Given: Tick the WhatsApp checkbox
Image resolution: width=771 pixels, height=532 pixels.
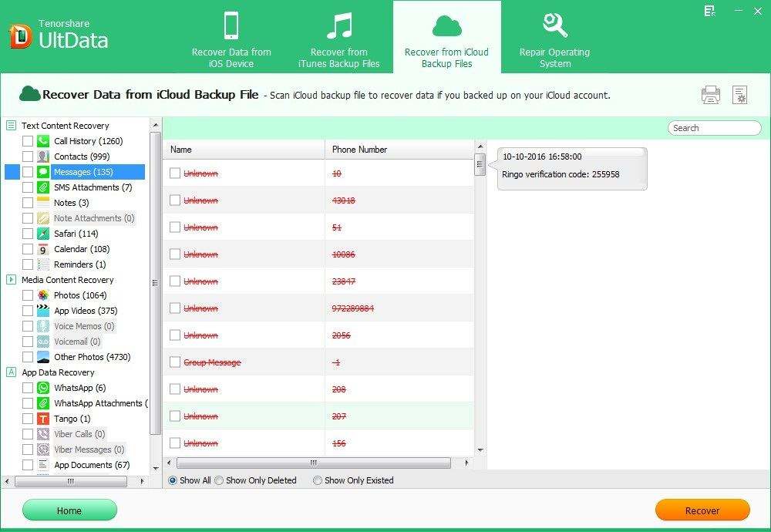Looking at the screenshot, I should tap(28, 388).
